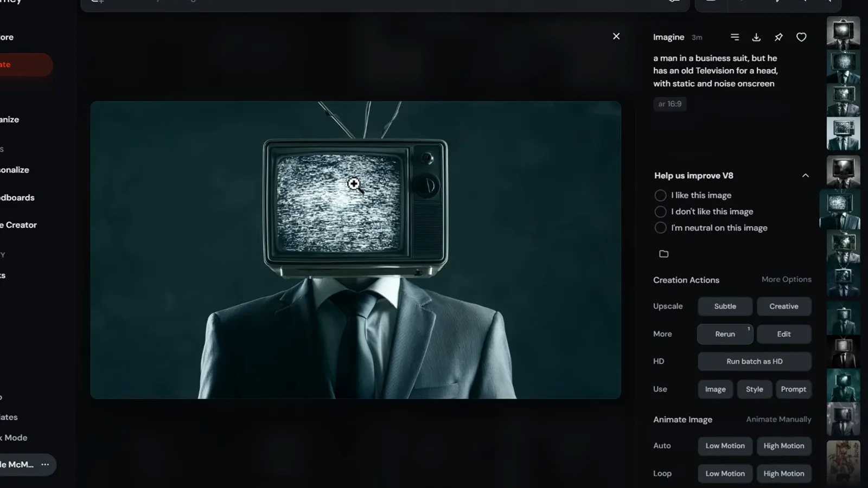
Task: Start Loop animation with Low Motion
Action: [x=725, y=473]
